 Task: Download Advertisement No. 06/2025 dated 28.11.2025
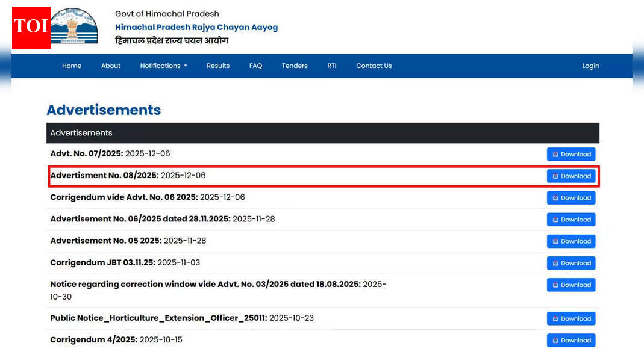(x=571, y=220)
